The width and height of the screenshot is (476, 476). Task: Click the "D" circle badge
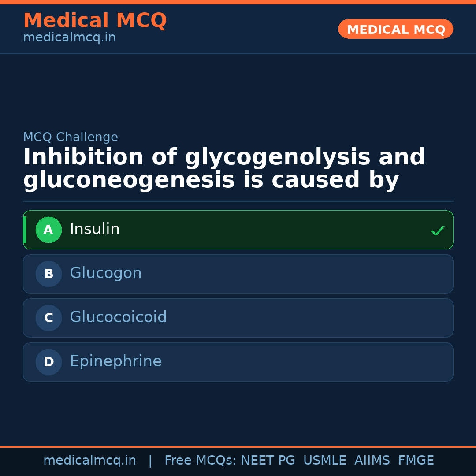click(48, 362)
